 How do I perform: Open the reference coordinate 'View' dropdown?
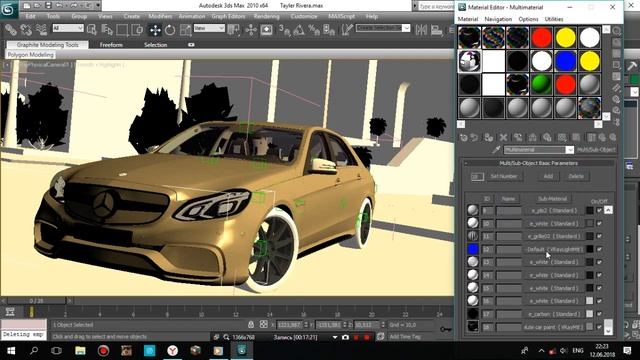tap(209, 28)
